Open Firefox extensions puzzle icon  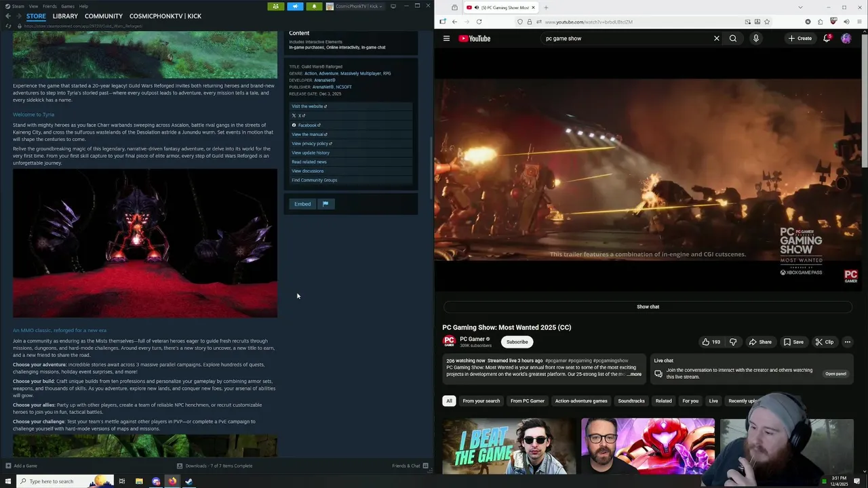click(x=820, y=22)
